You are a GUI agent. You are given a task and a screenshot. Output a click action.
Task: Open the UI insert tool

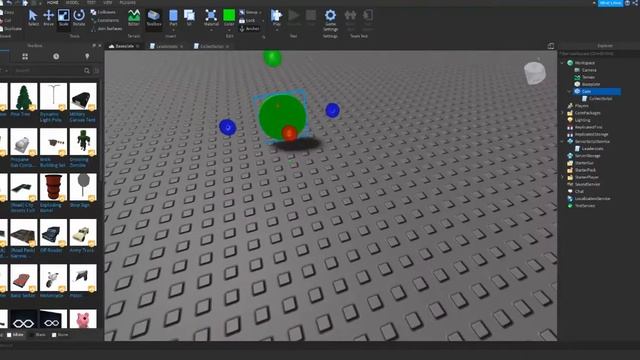coord(189,18)
